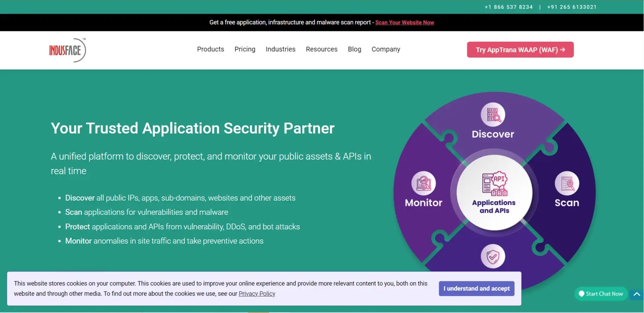
Task: Click phone number +91 265 6133021
Action: 572,7
